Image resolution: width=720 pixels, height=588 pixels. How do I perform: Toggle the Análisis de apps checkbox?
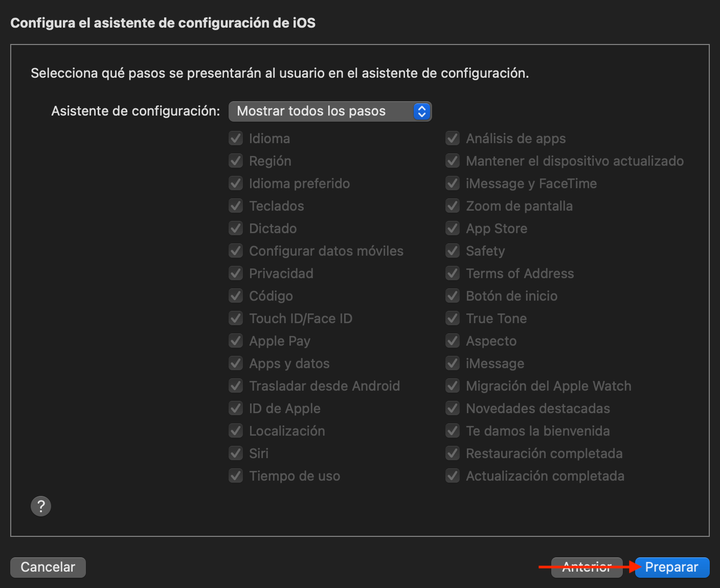point(453,139)
